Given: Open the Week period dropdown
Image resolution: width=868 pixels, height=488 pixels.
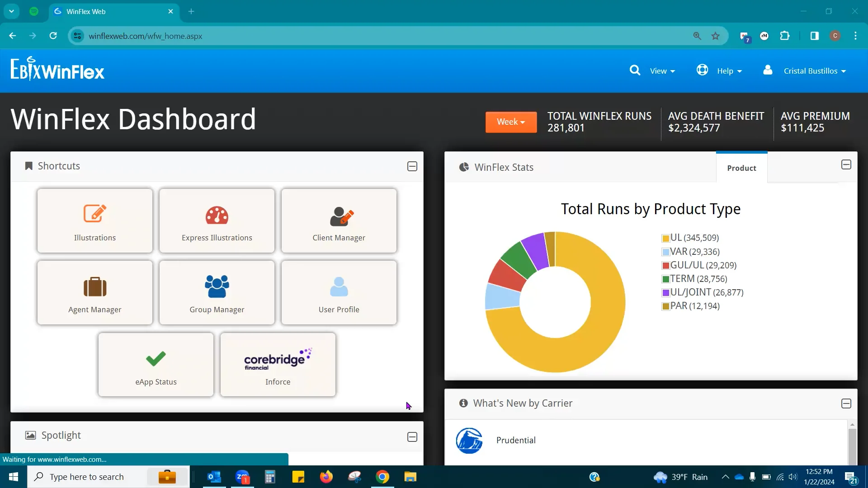Looking at the screenshot, I should [511, 122].
